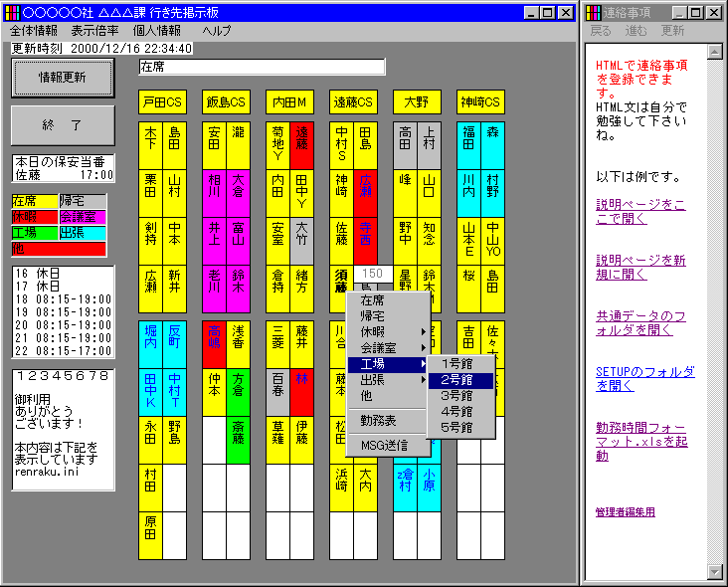Click 更新 in the 連絡事項 window
728x587 pixels.
[x=672, y=31]
